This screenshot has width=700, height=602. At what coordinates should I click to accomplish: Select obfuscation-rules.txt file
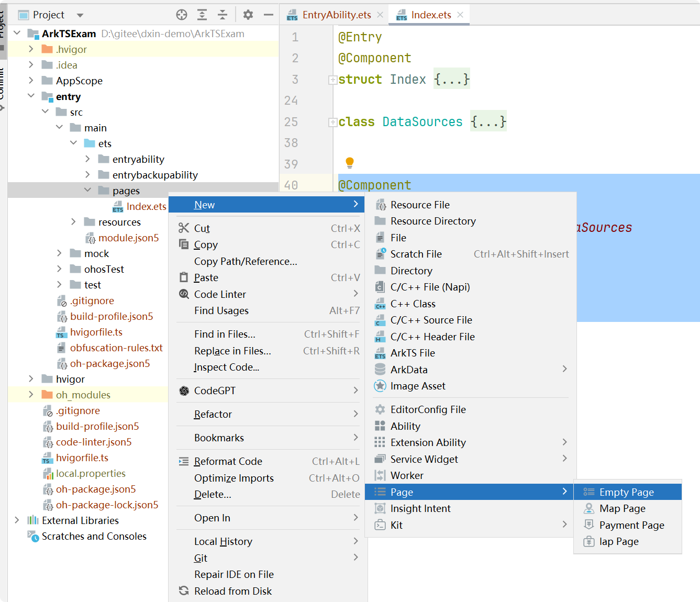116,348
